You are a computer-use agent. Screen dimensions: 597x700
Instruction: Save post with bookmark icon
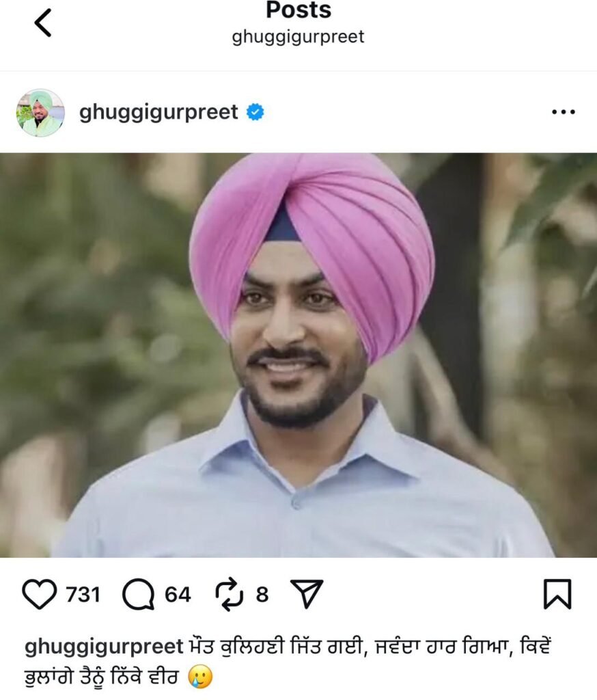(557, 594)
